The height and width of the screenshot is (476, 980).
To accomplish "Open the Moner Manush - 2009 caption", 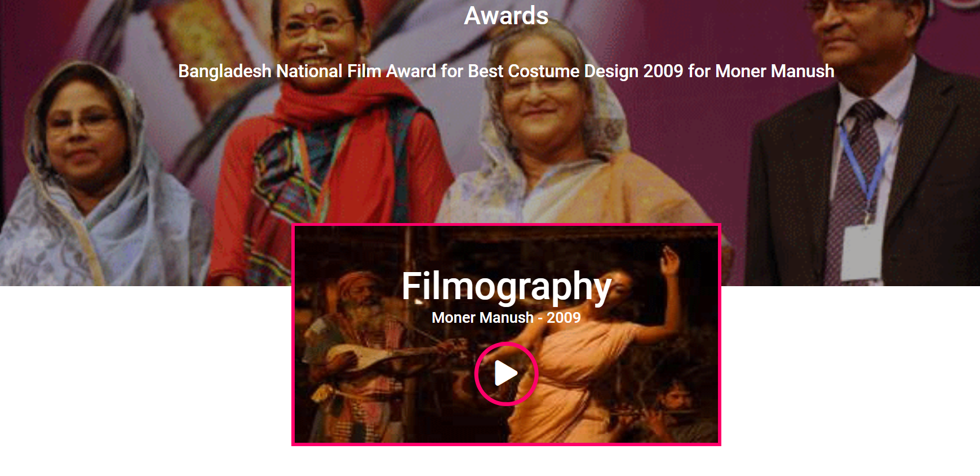I will point(506,318).
